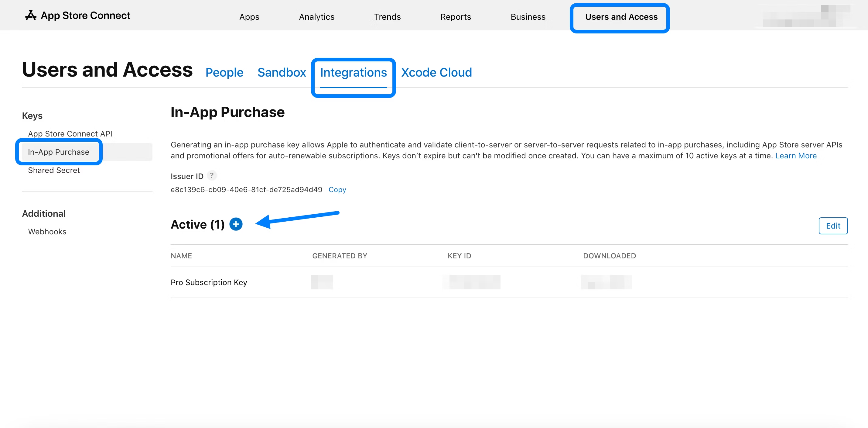Screen dimensions: 868x428
Task: Open the Xcode Cloud tab
Action: click(x=436, y=73)
